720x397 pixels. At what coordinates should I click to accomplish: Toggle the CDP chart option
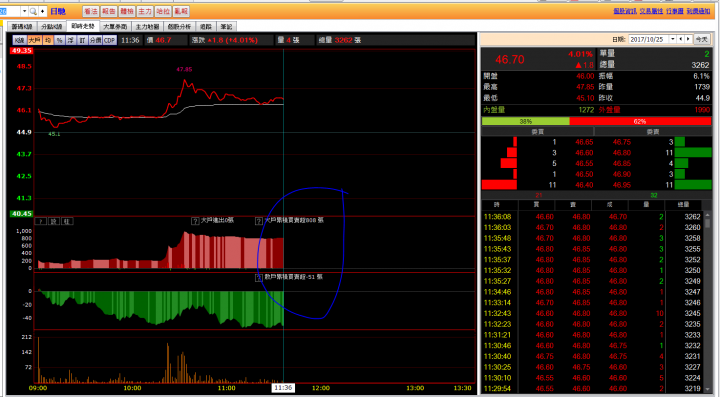pyautogui.click(x=109, y=40)
